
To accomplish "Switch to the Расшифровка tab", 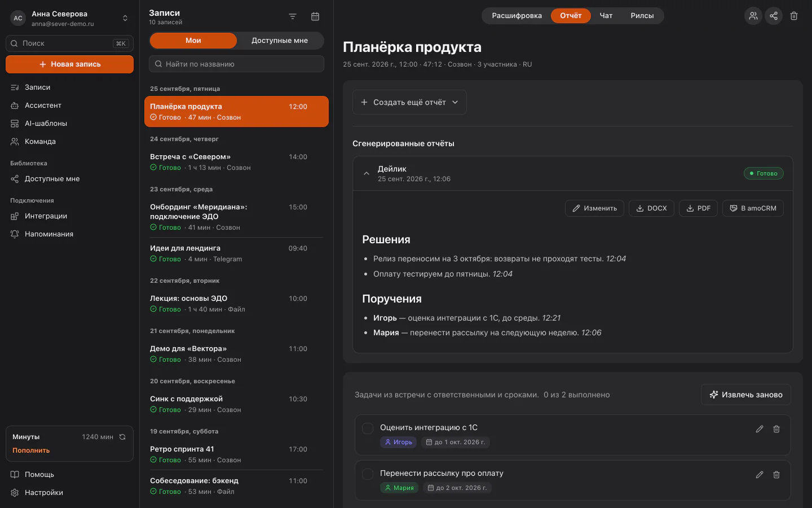I will pos(517,16).
